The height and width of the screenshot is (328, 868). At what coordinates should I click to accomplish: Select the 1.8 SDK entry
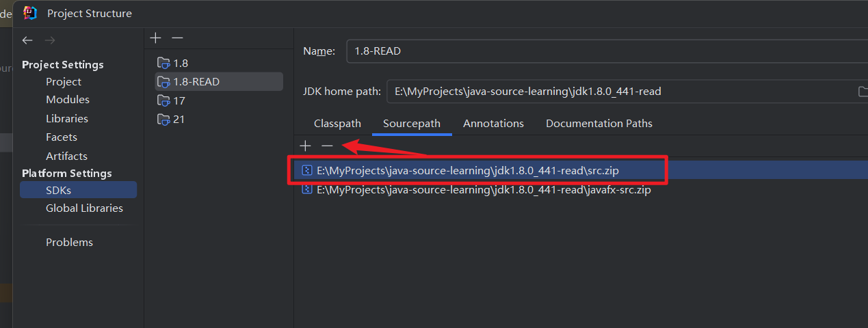click(x=180, y=63)
